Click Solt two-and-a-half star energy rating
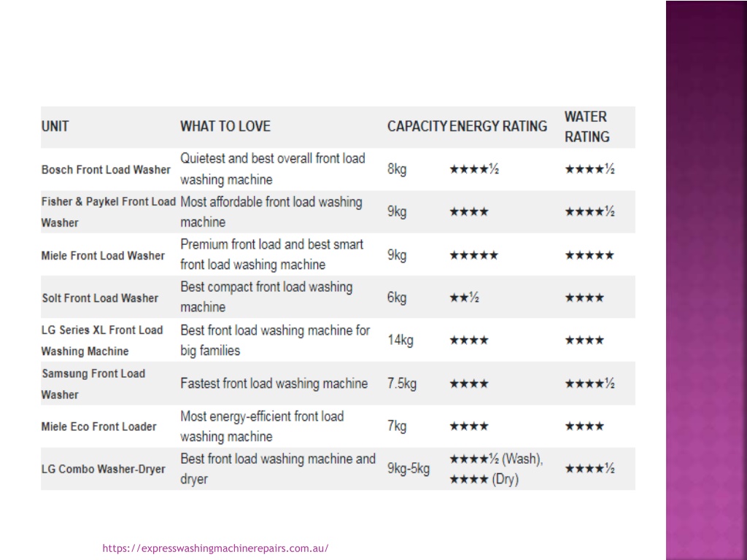This screenshot has width=747, height=560. pos(465,297)
